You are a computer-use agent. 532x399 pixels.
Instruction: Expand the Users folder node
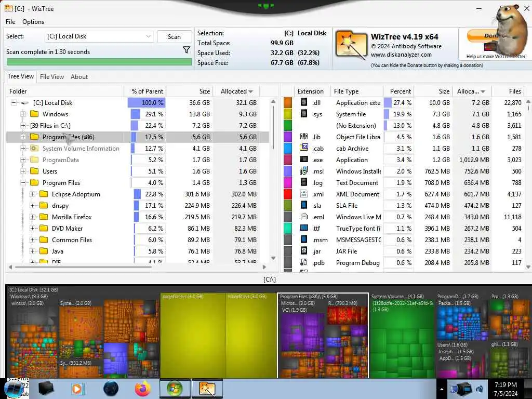(23, 171)
